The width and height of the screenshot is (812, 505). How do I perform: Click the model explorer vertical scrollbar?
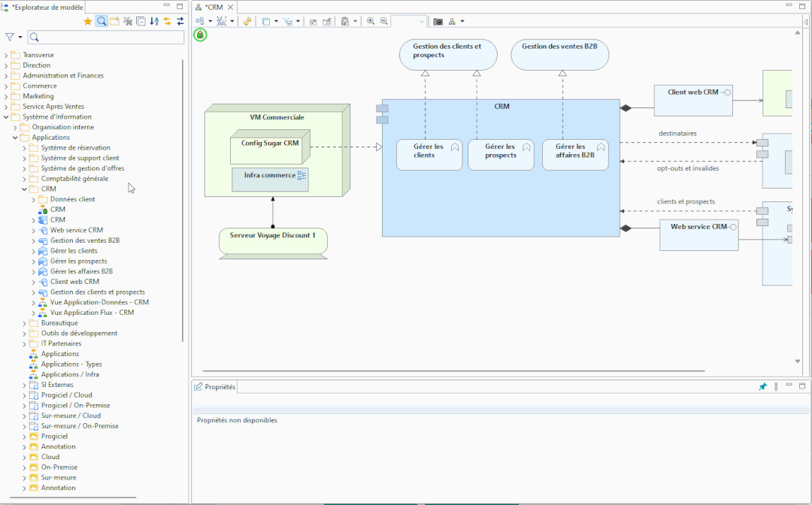point(183,201)
